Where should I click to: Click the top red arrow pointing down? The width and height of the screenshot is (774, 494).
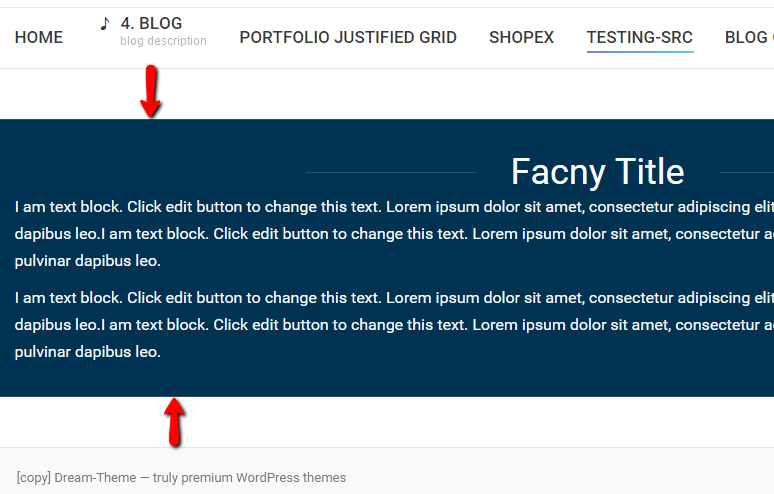(x=150, y=91)
